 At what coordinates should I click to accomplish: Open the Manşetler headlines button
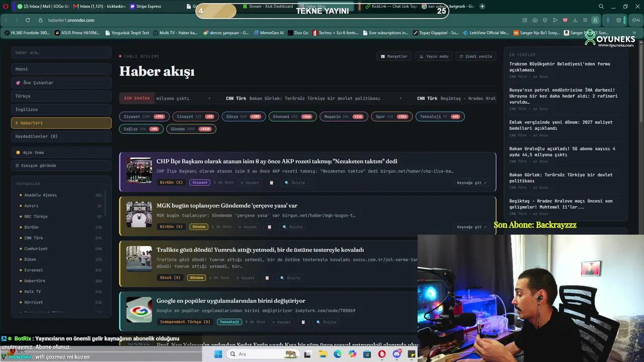pyautogui.click(x=394, y=56)
